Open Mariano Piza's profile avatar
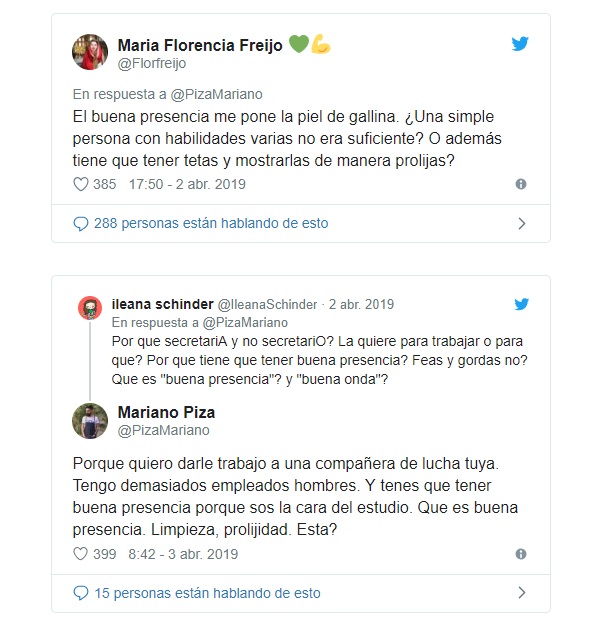 (x=90, y=421)
